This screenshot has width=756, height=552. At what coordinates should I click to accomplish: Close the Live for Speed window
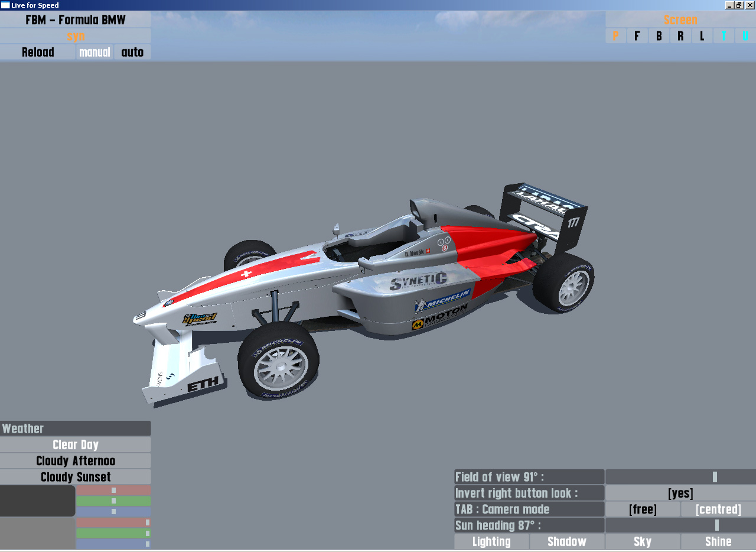pyautogui.click(x=750, y=5)
